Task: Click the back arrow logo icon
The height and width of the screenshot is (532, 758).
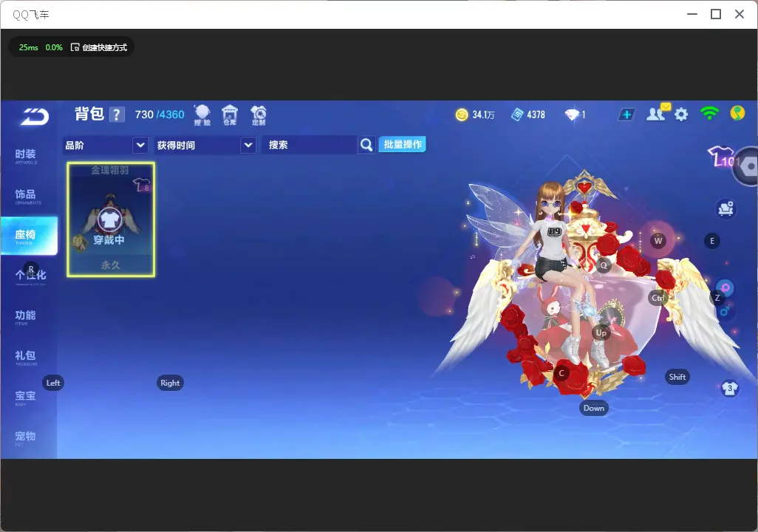Action: 35,117
